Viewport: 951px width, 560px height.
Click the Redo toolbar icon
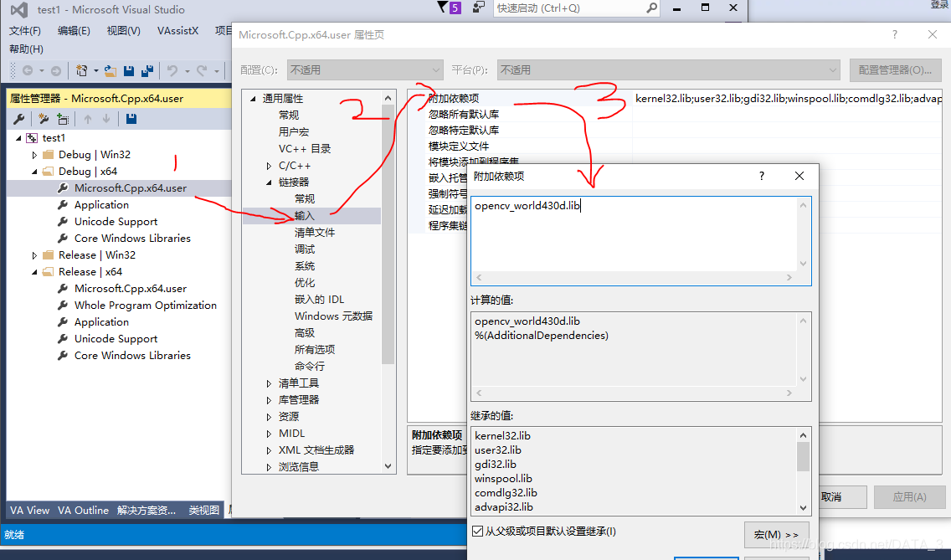pyautogui.click(x=202, y=71)
